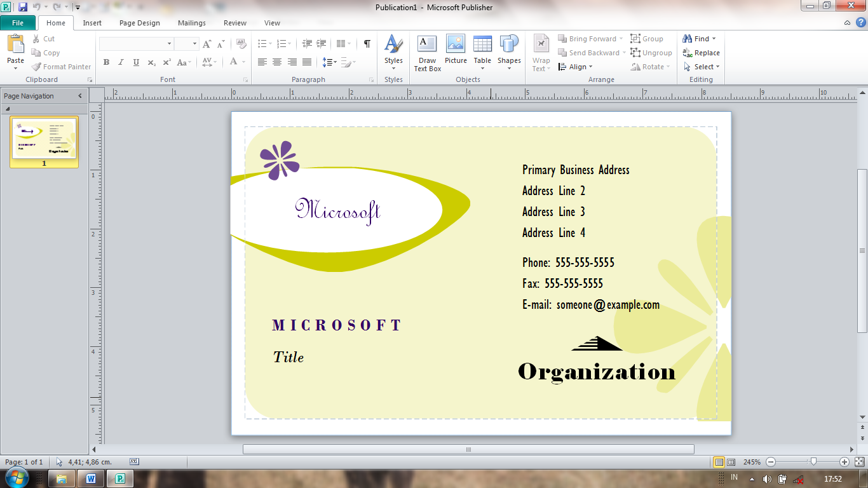Screen dimensions: 868x488
Task: Apply bold formatting
Action: point(106,62)
